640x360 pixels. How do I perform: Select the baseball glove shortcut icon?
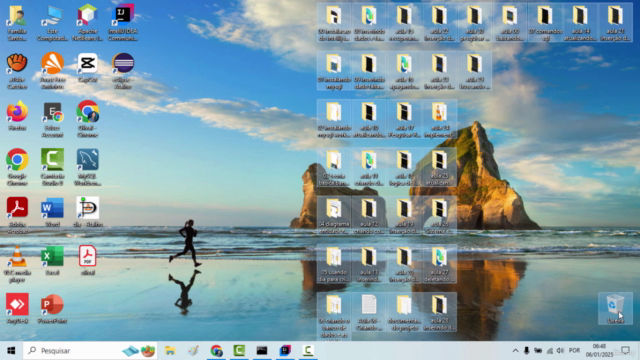pos(17,71)
